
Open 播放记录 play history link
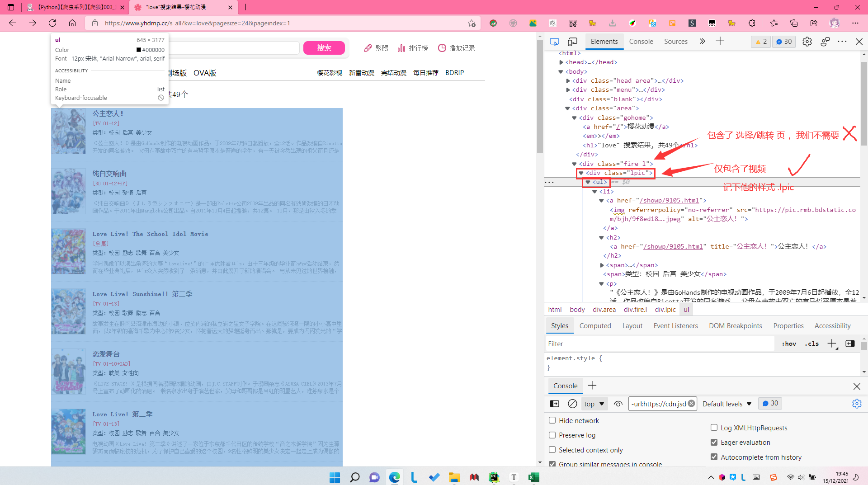(456, 48)
